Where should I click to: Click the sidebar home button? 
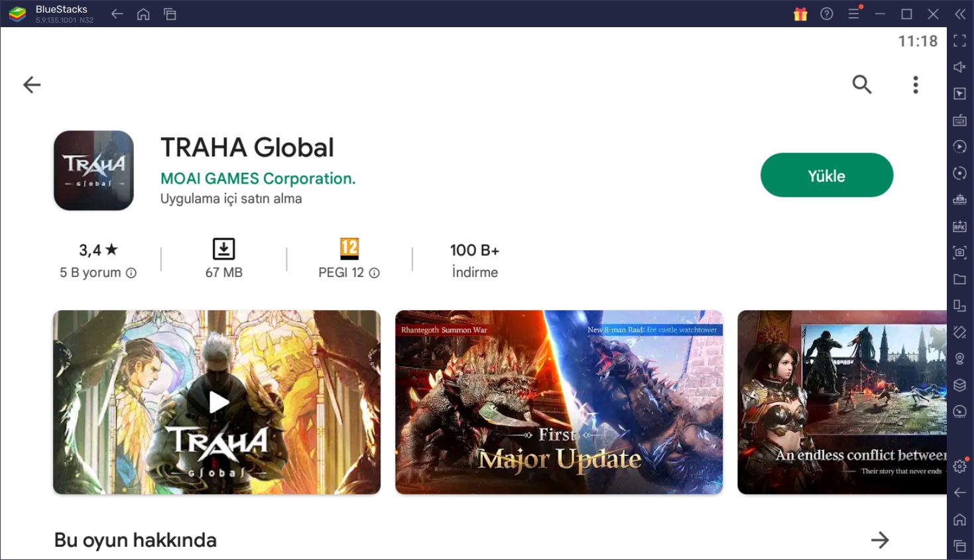tap(959, 520)
